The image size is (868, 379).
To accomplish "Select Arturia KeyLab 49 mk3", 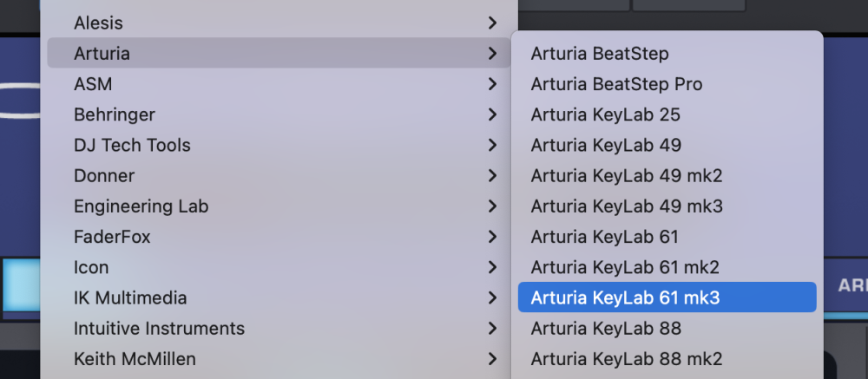I will (x=626, y=206).
